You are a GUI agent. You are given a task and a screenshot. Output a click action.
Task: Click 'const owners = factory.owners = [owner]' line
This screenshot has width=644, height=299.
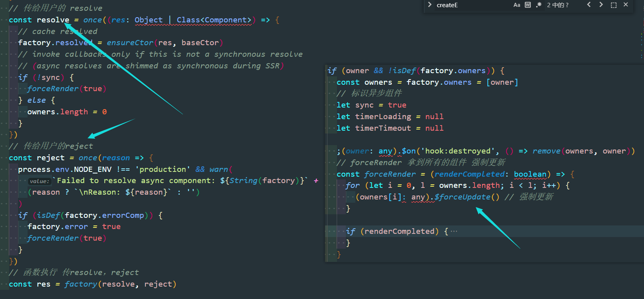(427, 82)
